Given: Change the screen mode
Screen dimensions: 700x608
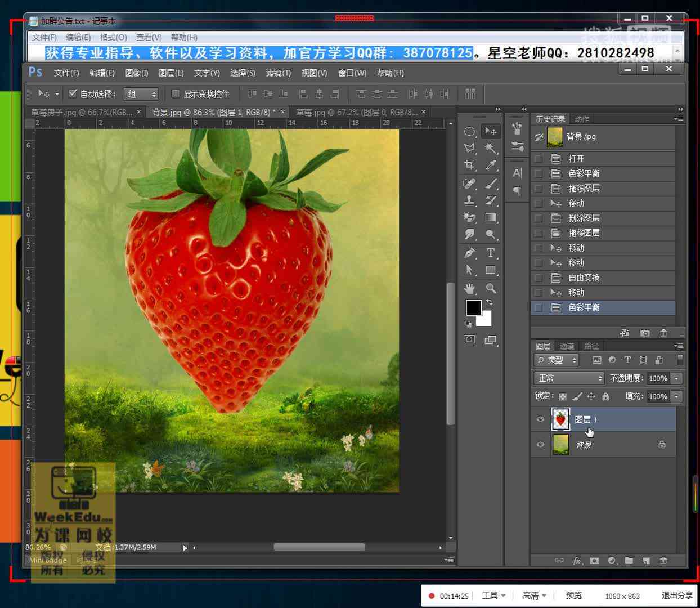Looking at the screenshot, I should tap(491, 339).
